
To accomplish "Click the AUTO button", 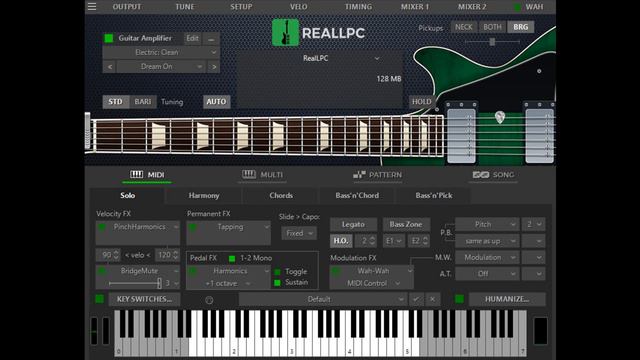I will tap(216, 102).
